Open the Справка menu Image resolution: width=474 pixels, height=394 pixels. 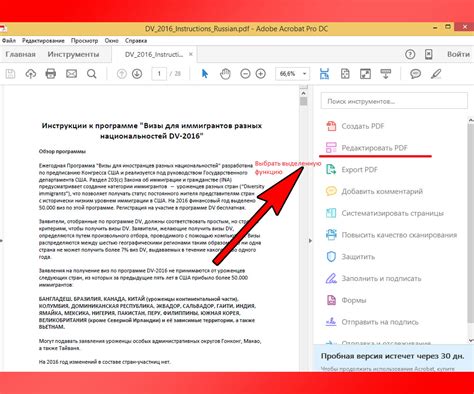point(136,41)
